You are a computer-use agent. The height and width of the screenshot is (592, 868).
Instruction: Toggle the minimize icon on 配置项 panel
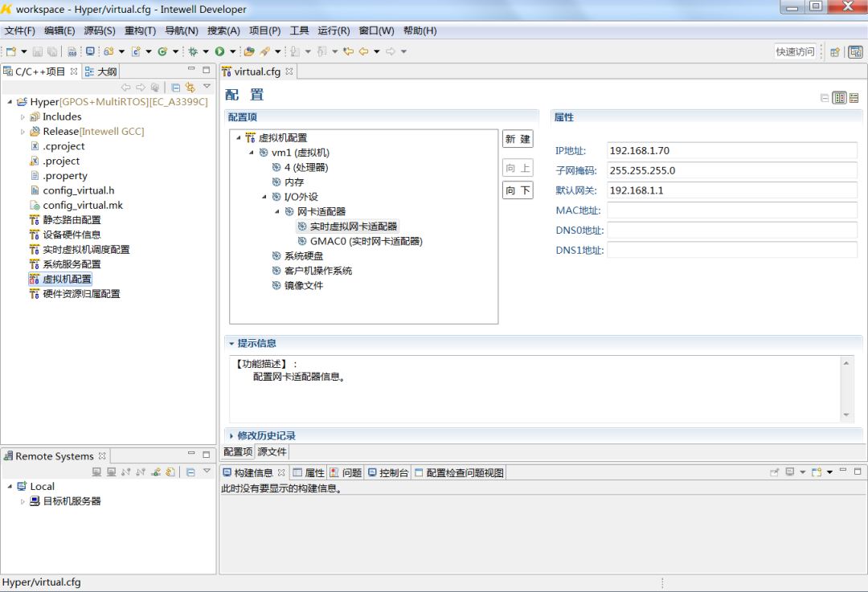click(825, 96)
